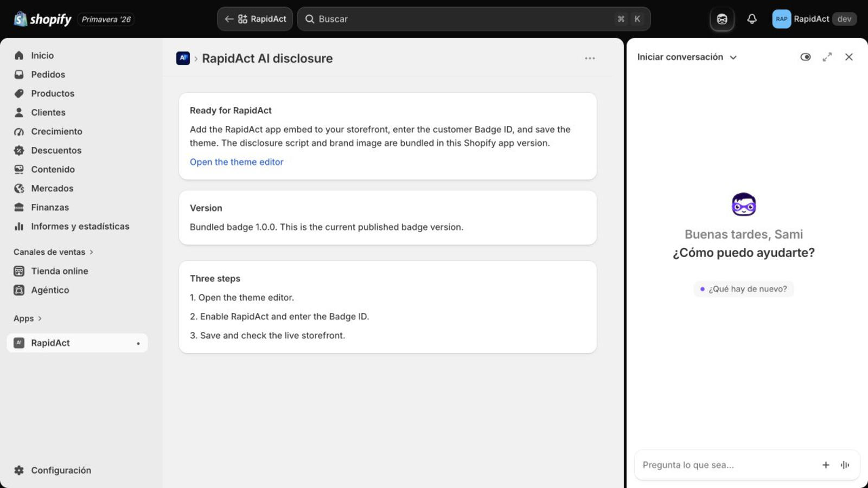Click the Version card heading

[206, 208]
